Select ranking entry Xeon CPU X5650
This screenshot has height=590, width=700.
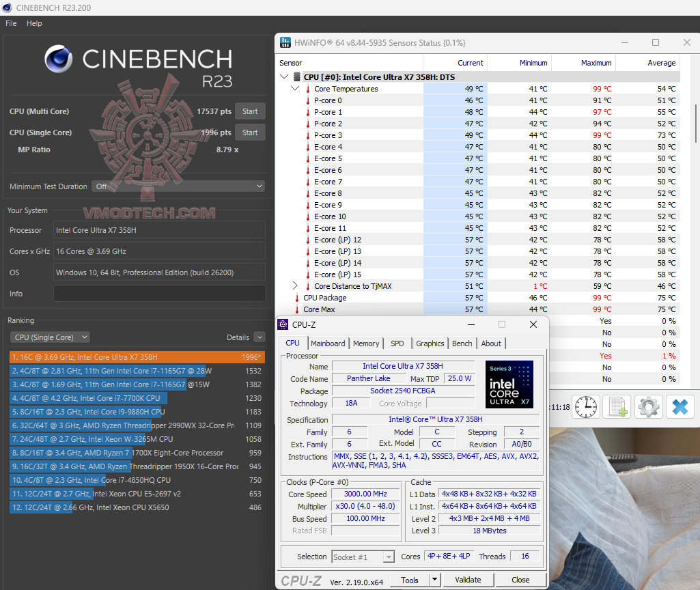[x=137, y=507]
